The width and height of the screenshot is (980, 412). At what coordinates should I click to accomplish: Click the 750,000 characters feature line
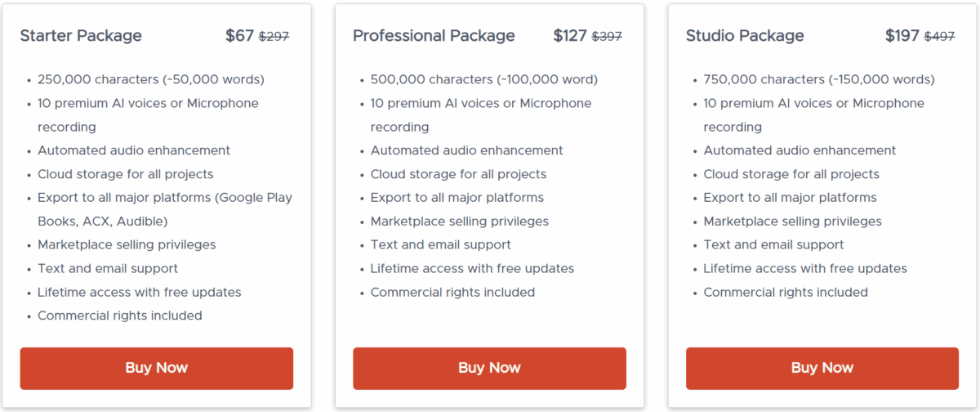(818, 80)
